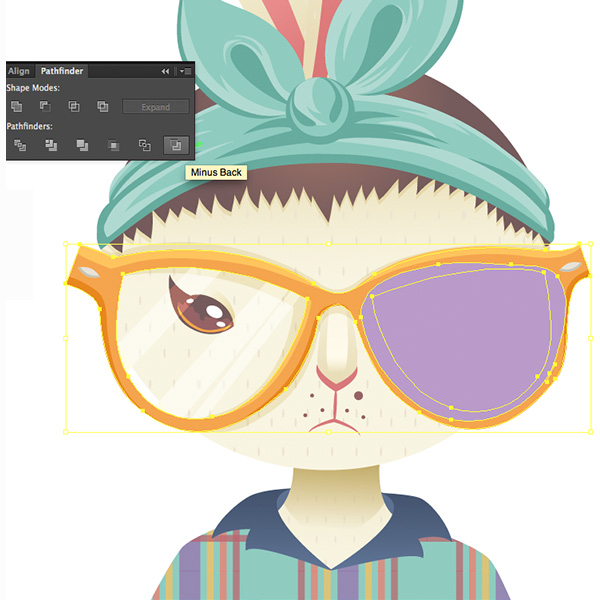Select the Pathfinder tab

pos(62,71)
